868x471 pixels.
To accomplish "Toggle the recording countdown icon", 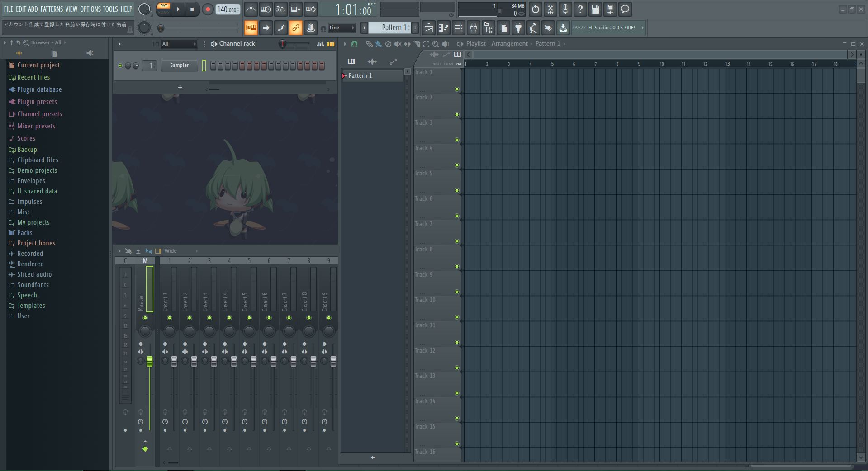I will 281,9.
